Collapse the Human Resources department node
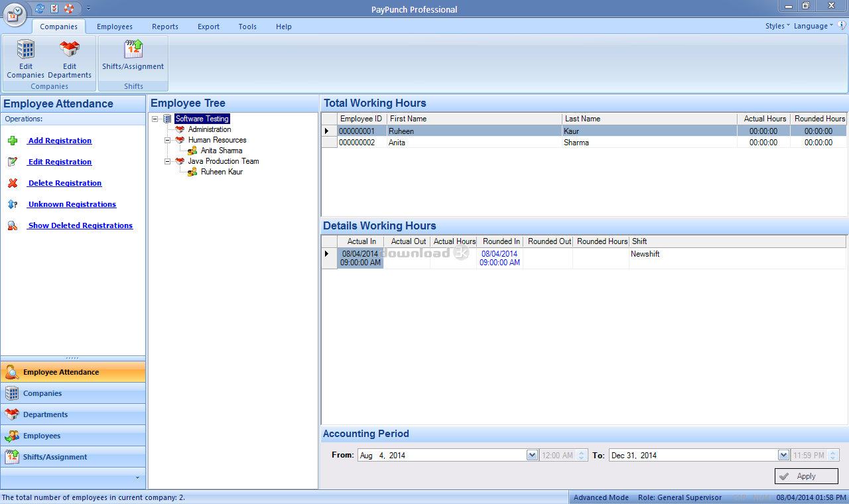849x504 pixels. point(168,140)
